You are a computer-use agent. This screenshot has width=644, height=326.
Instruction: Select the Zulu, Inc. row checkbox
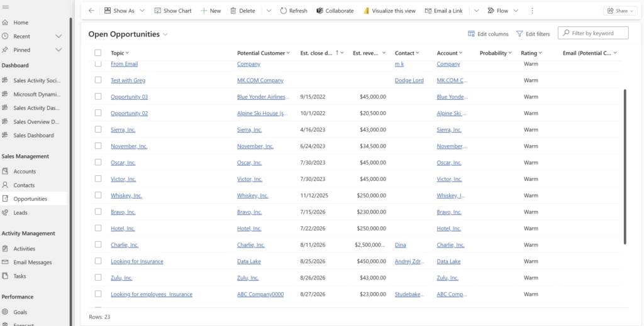click(97, 277)
